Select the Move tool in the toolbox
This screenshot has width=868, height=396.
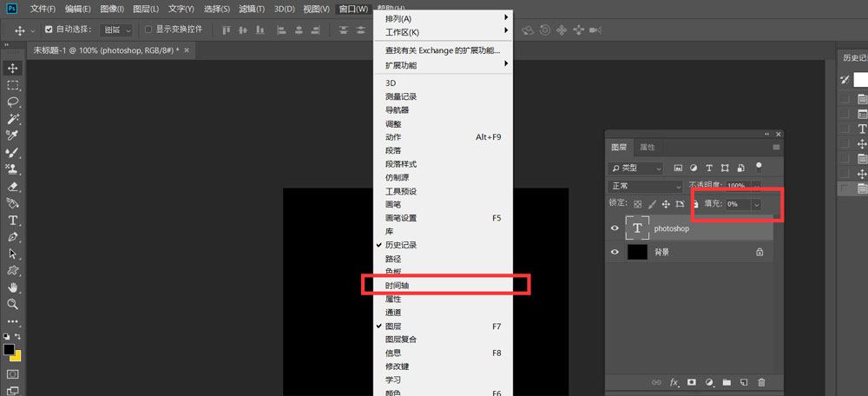[x=12, y=68]
